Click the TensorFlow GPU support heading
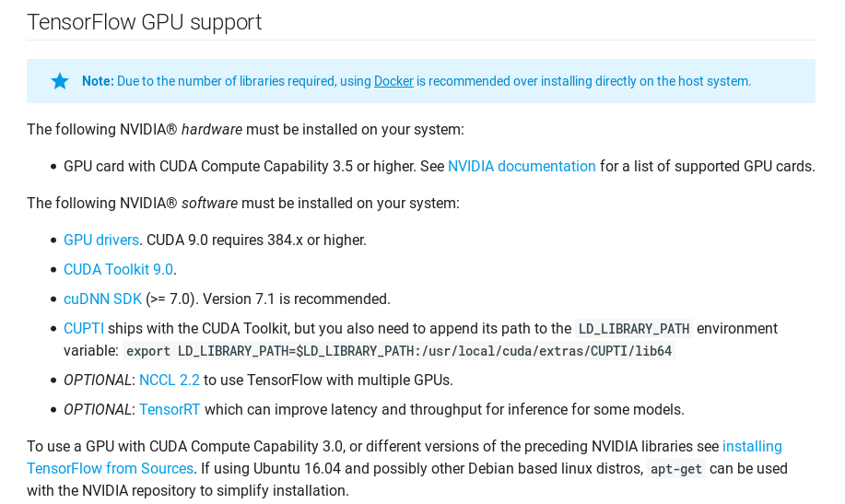This screenshot has height=504, width=845. tap(145, 22)
